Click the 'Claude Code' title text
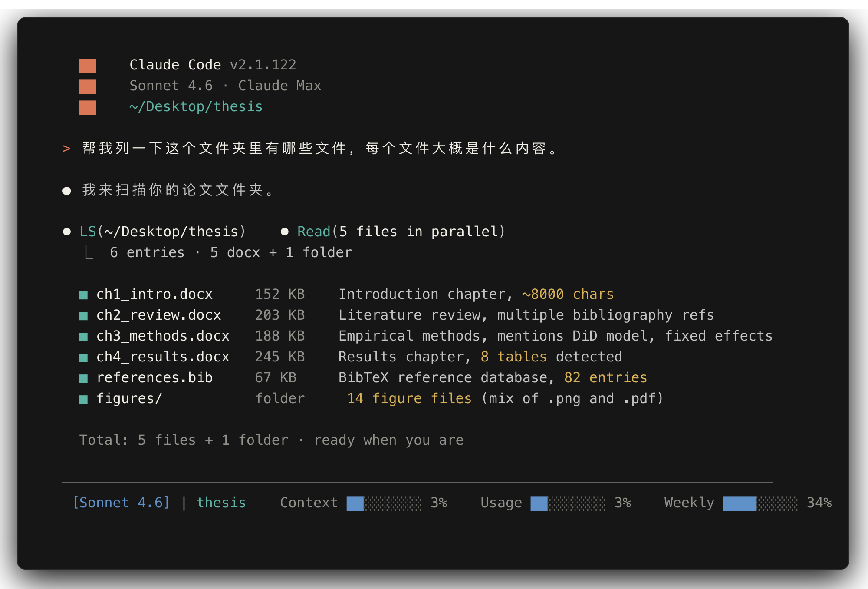The width and height of the screenshot is (868, 589). point(175,65)
